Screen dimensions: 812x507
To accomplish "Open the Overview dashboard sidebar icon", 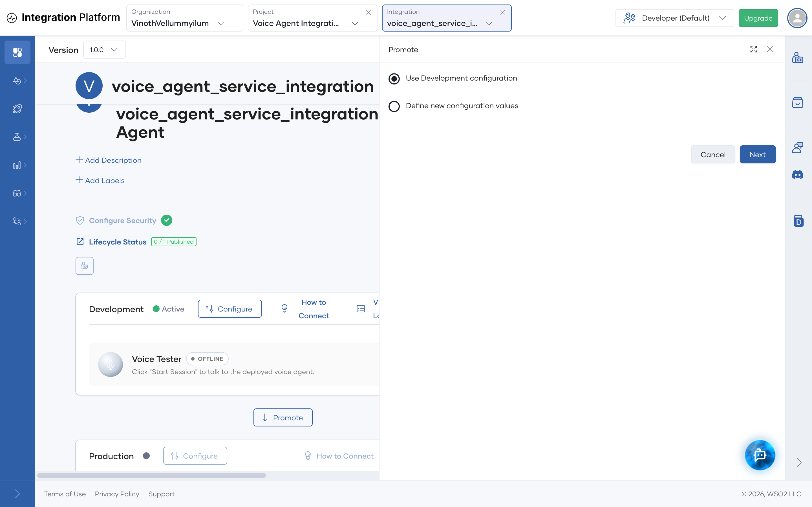I will pos(17,52).
